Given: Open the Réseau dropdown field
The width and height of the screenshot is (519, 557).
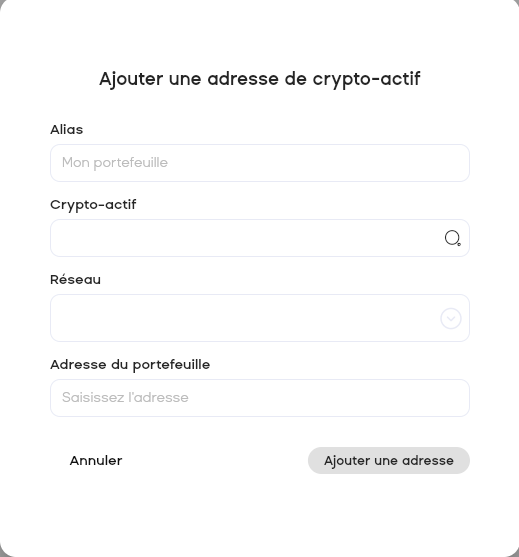Looking at the screenshot, I should pos(260,318).
